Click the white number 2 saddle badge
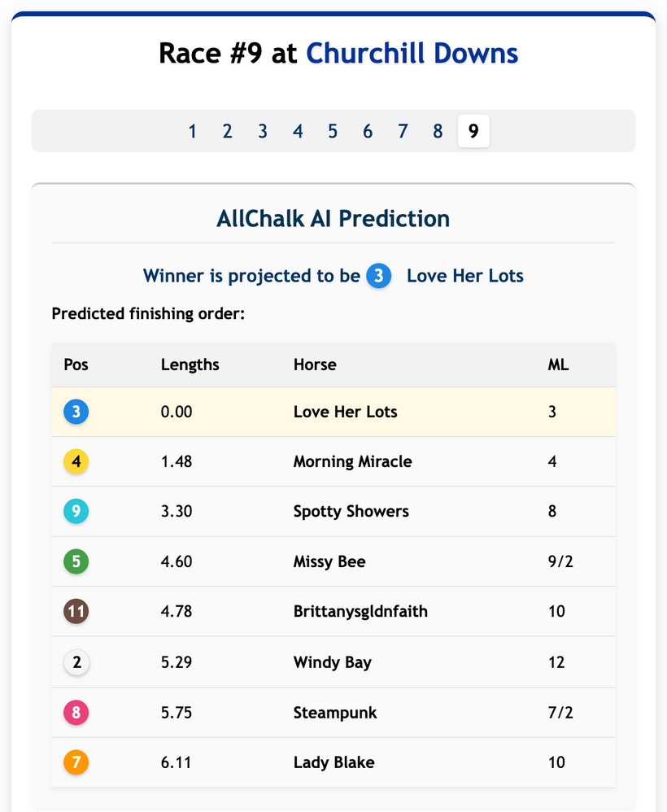This screenshot has height=812, width=667. coord(76,662)
